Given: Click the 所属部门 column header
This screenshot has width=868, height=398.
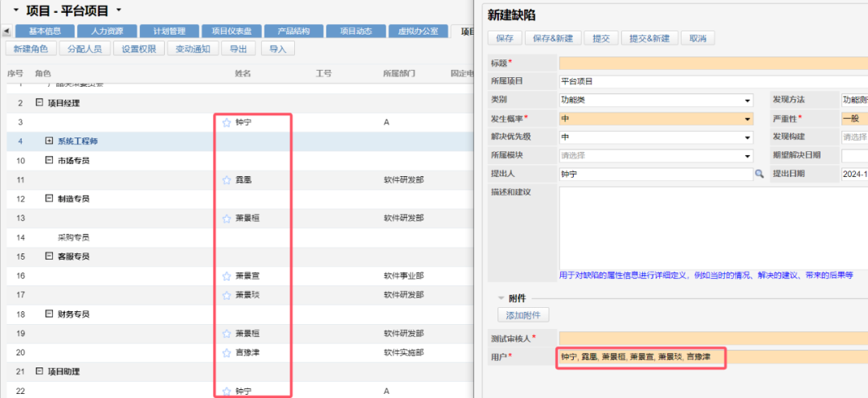Looking at the screenshot, I should (x=399, y=73).
